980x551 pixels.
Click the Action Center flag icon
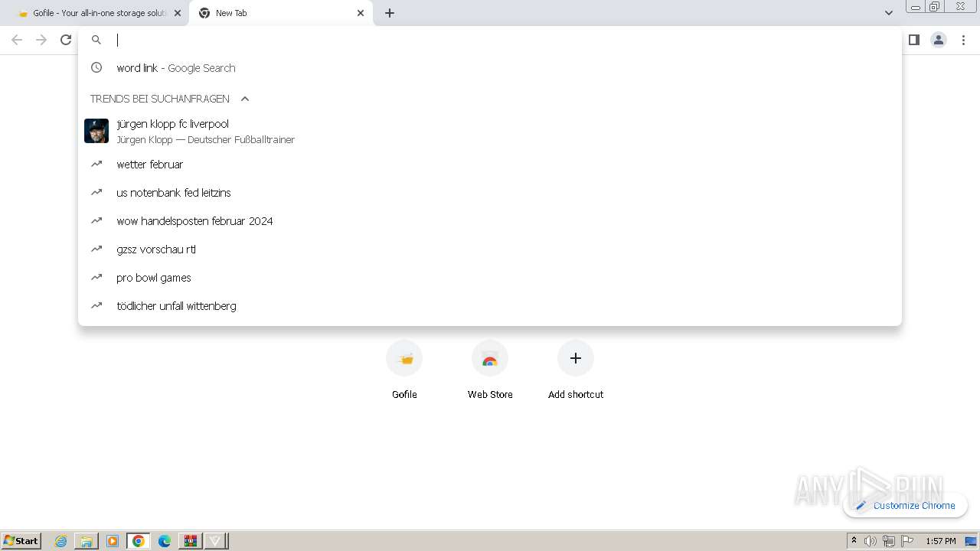tap(907, 541)
